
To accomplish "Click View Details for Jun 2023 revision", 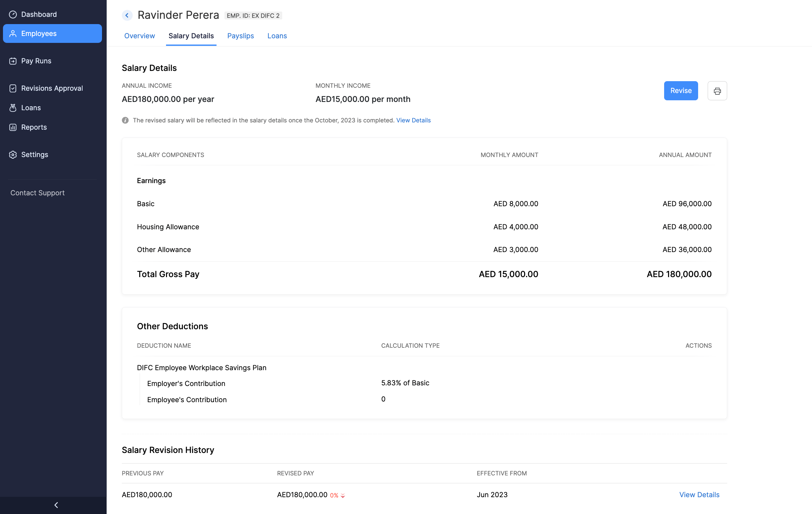I will 699,495.
